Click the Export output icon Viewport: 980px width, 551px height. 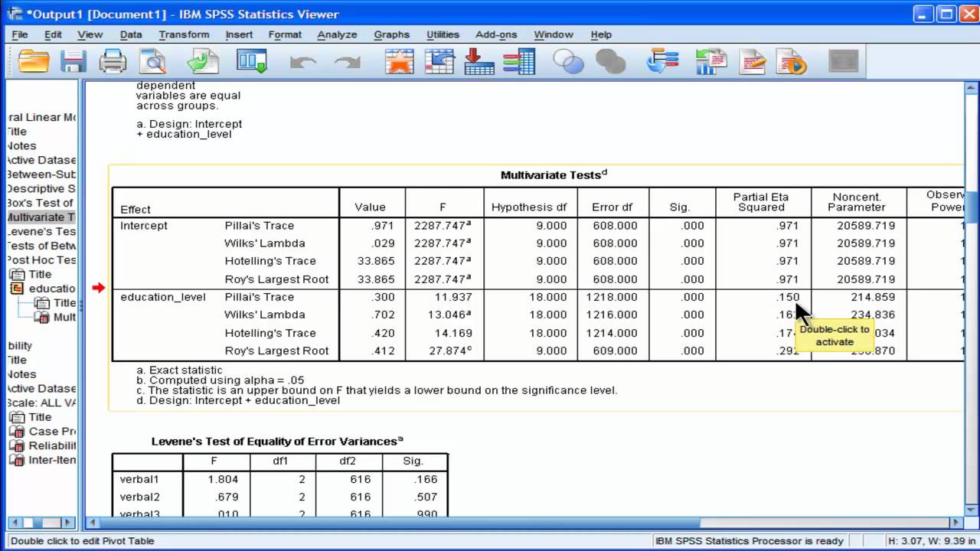[x=203, y=61]
